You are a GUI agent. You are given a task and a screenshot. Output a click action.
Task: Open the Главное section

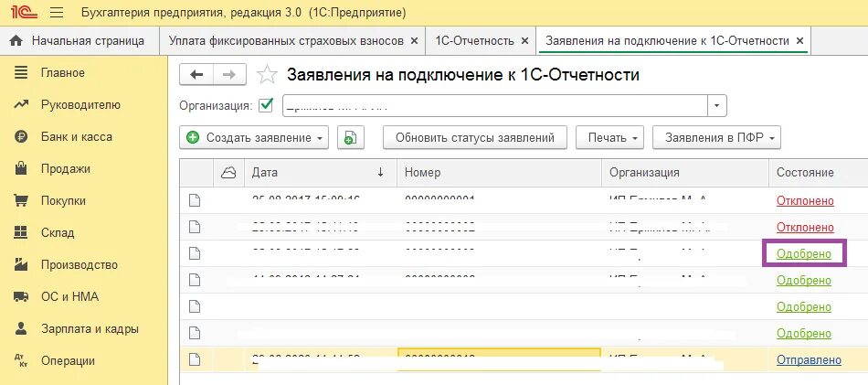[62, 72]
